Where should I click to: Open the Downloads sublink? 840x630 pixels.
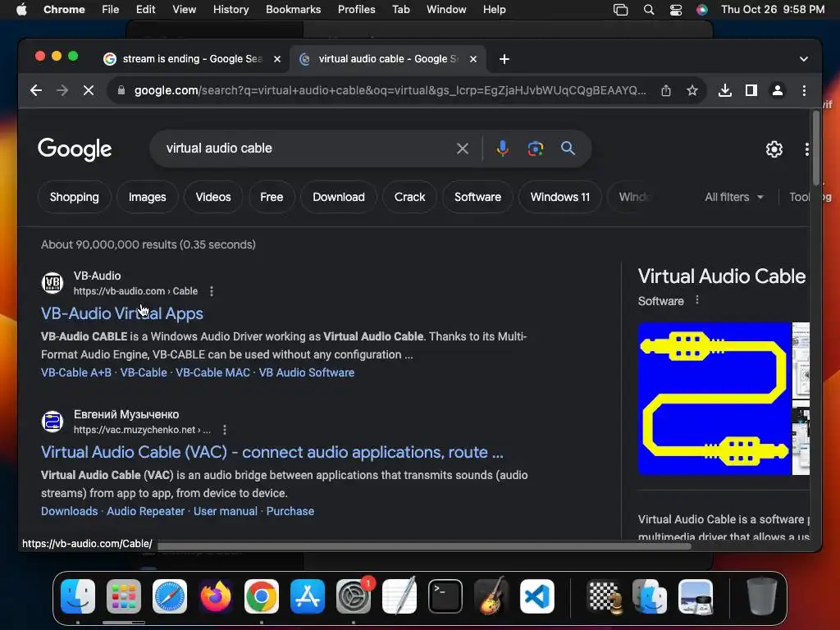tap(70, 511)
